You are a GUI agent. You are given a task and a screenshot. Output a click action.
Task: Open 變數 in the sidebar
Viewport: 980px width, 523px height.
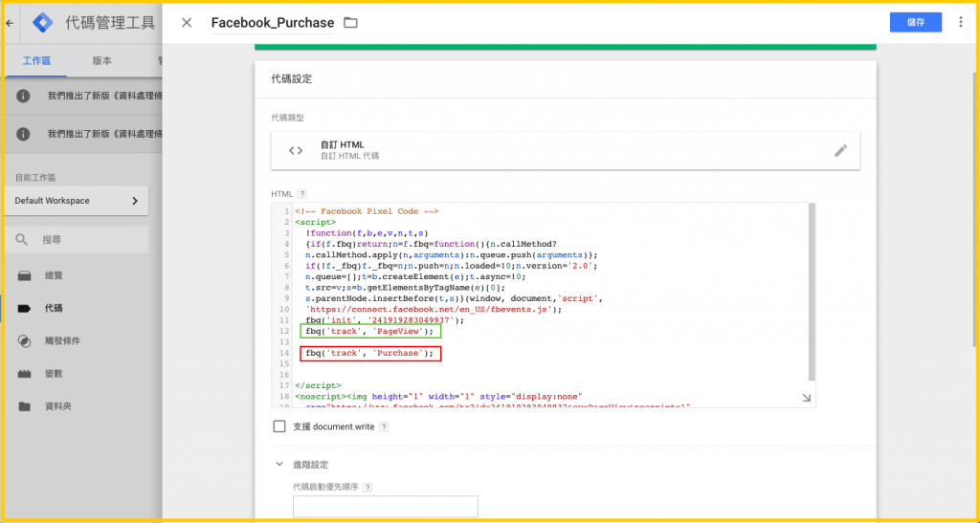click(54, 374)
